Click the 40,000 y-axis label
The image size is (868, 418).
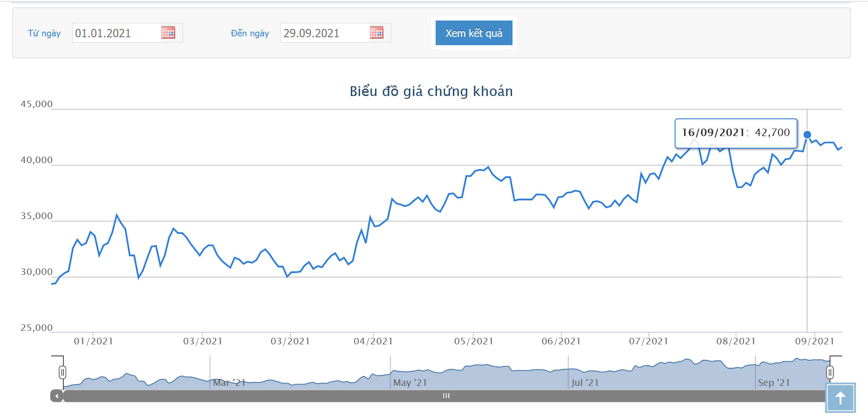(36, 160)
